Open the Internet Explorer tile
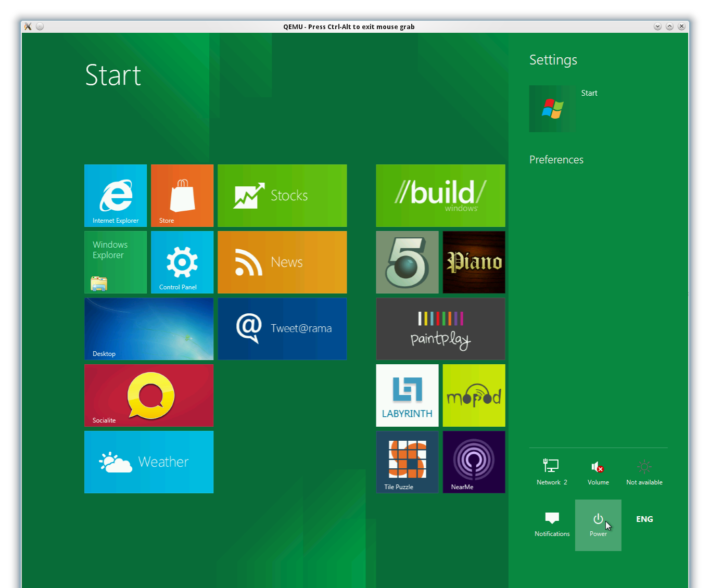Viewport: 710px width, 588px height. [x=116, y=196]
